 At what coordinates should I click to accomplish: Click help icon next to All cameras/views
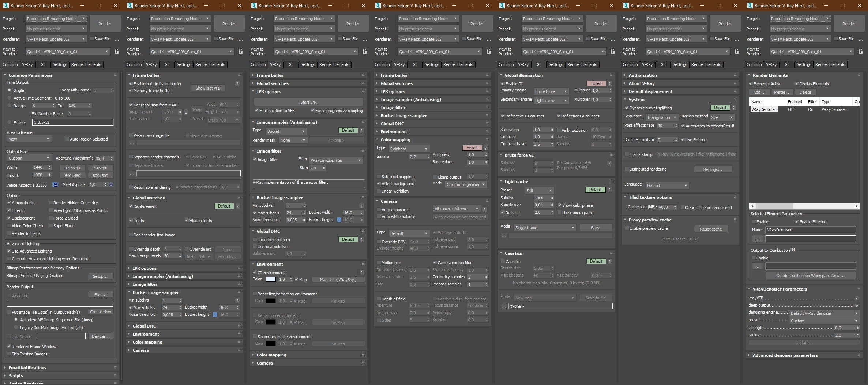pos(485,209)
